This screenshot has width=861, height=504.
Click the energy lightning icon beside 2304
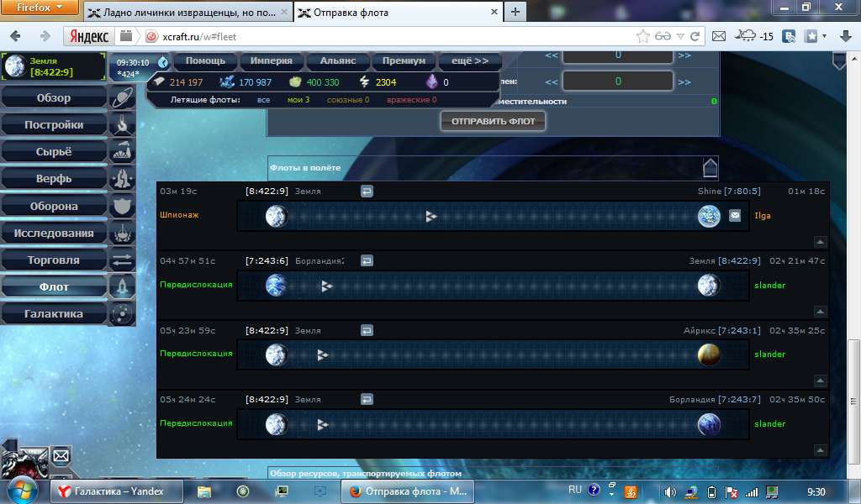(x=364, y=81)
